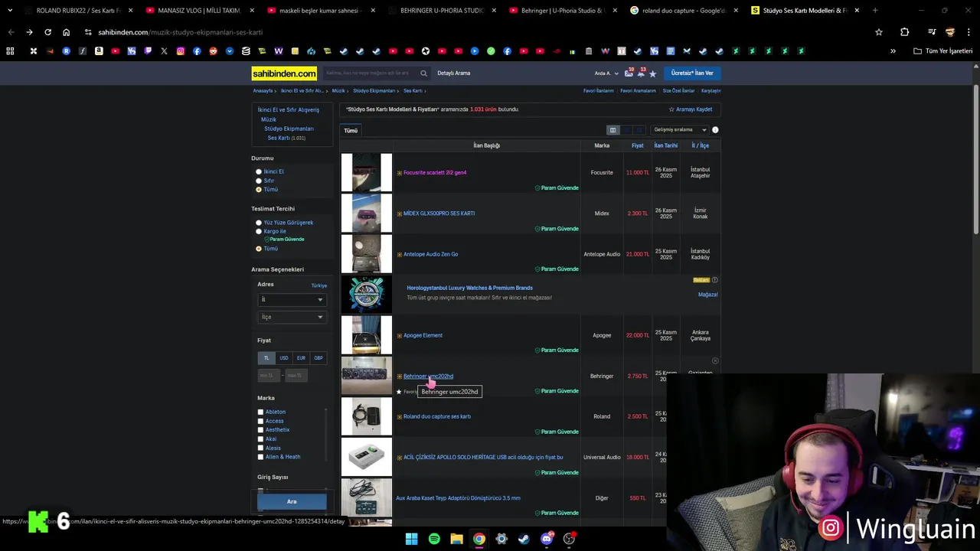Click the Ara filter search button
This screenshot has width=980, height=551.
[x=292, y=502]
